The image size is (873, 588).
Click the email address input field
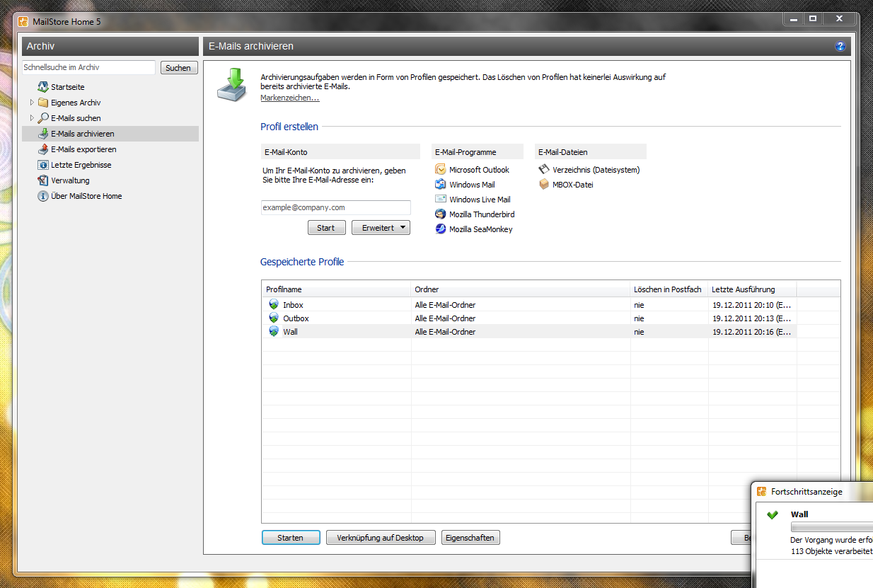point(335,207)
